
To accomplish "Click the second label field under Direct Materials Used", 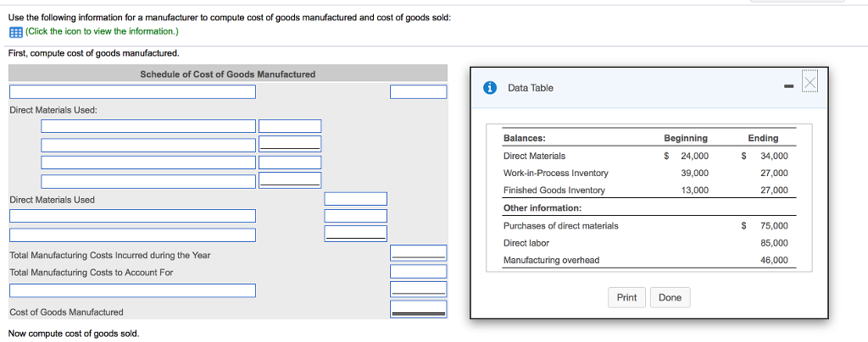I will (x=147, y=144).
